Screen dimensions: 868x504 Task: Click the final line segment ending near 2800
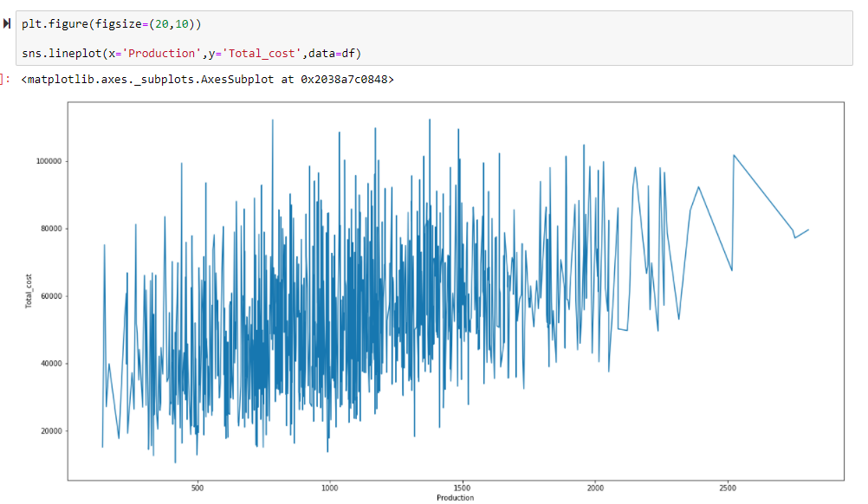pyautogui.click(x=802, y=234)
